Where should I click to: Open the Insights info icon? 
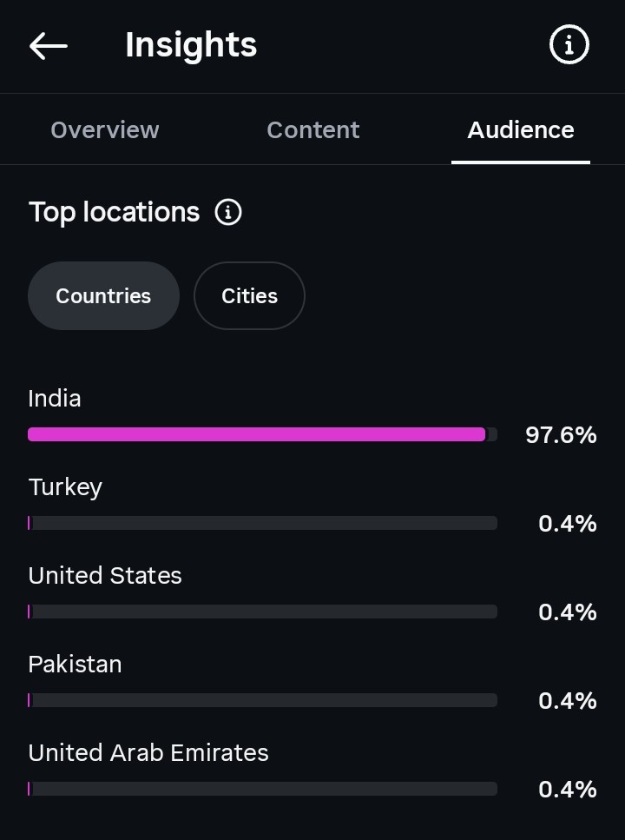click(x=569, y=44)
